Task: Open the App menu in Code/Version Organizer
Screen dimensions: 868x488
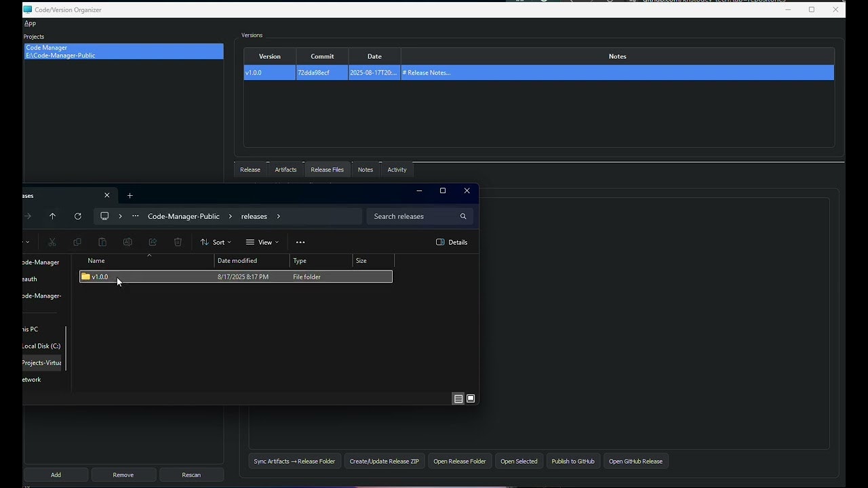Action: pos(30,23)
